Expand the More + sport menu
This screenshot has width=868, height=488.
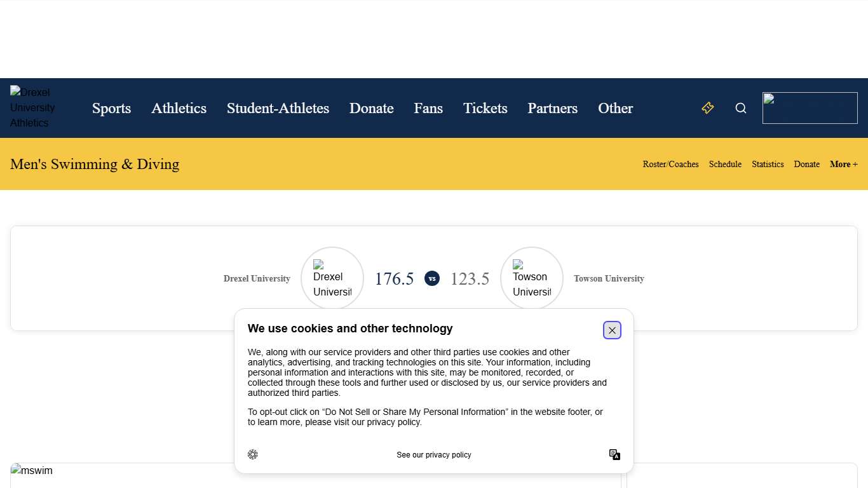(x=843, y=164)
